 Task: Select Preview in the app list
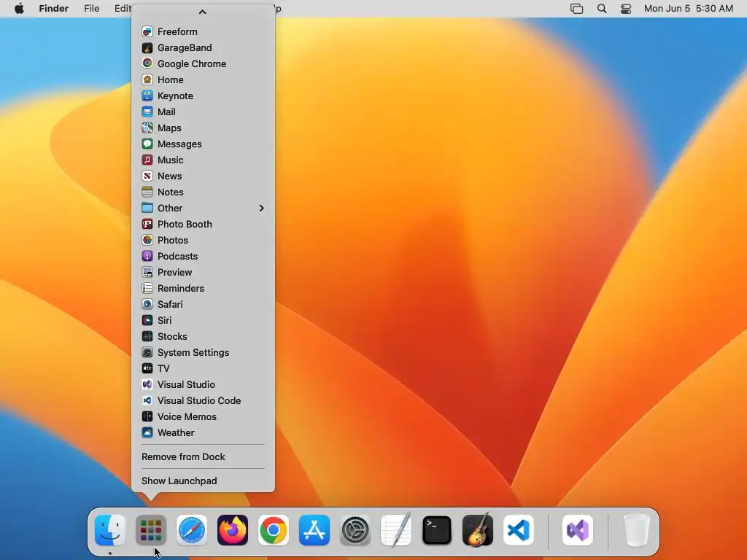(x=203, y=273)
